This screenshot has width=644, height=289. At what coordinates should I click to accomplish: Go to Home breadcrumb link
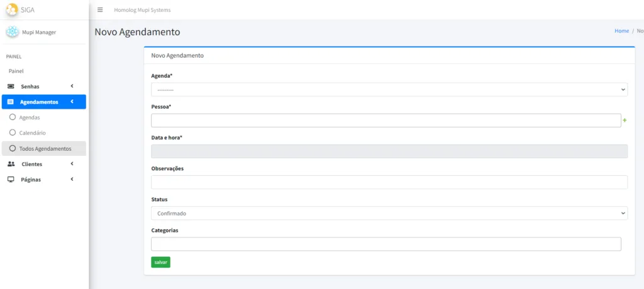click(621, 31)
